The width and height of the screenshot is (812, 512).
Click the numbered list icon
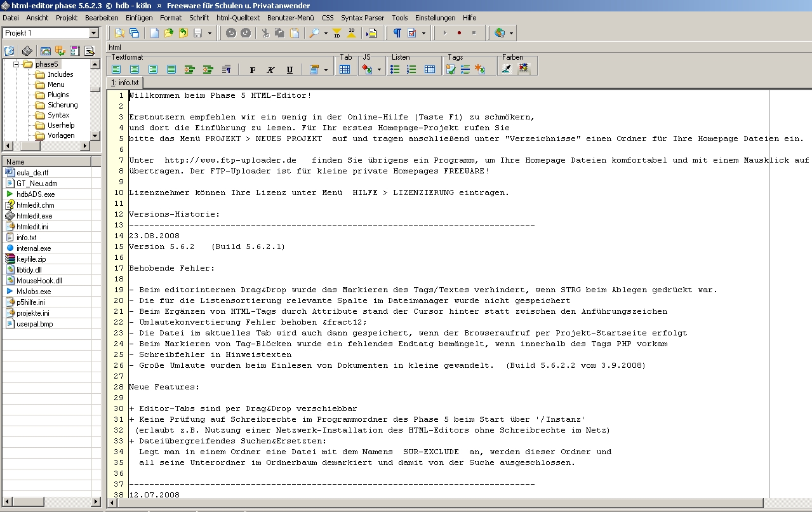[x=411, y=69]
